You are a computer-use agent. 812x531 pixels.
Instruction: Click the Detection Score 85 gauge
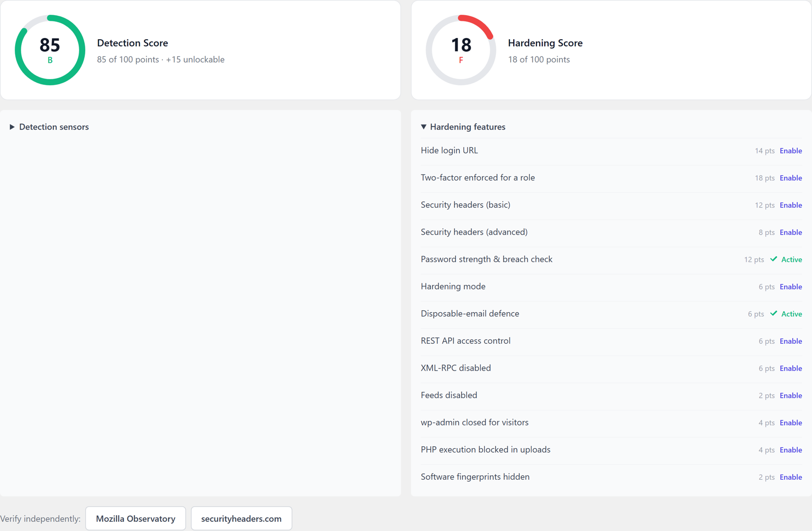pyautogui.click(x=50, y=50)
